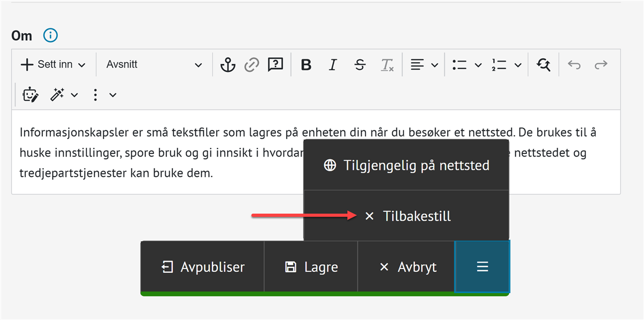Viewport: 644px width, 320px height.
Task: Insert an anchor with the anchor icon
Action: click(x=228, y=65)
